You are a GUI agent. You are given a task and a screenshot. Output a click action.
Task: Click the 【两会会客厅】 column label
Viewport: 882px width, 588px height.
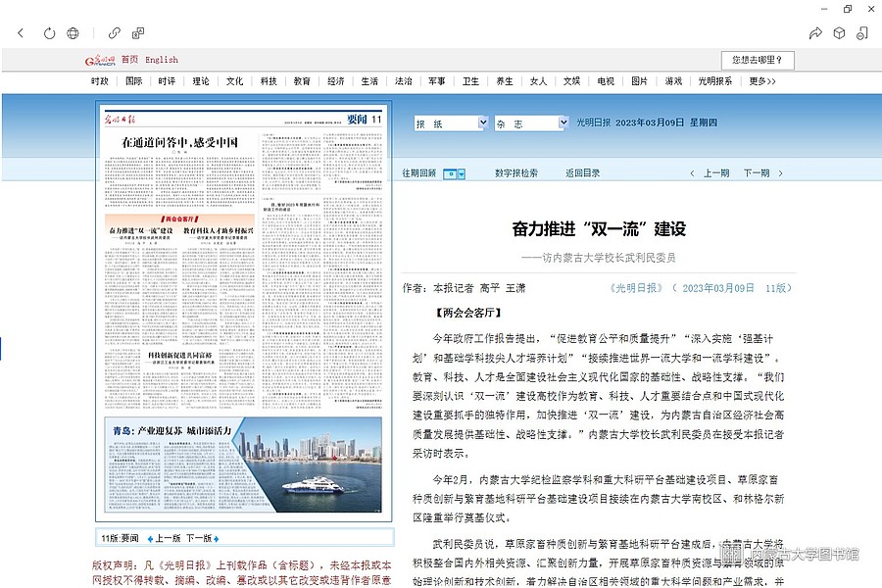coord(468,313)
